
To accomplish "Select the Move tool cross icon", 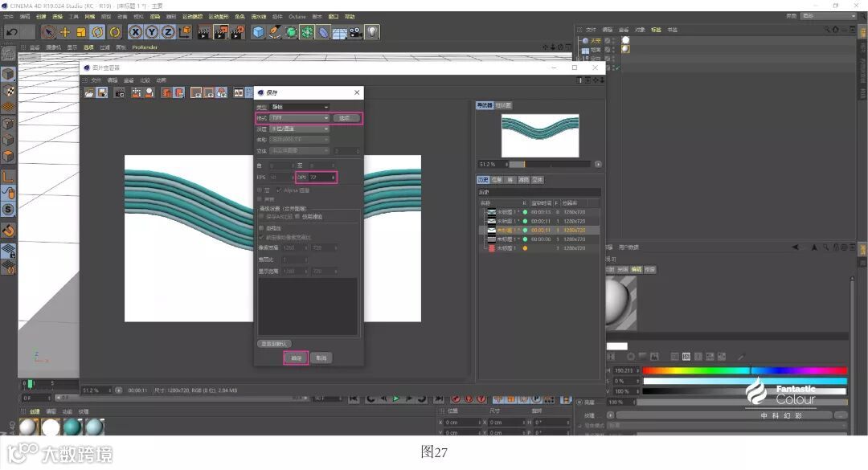I will point(65,32).
